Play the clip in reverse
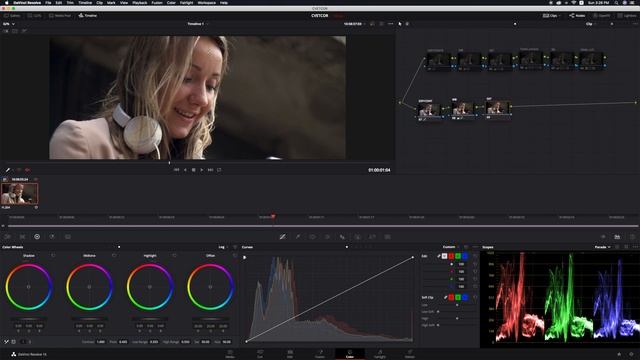Screen dimensions: 640x360 click(185, 170)
